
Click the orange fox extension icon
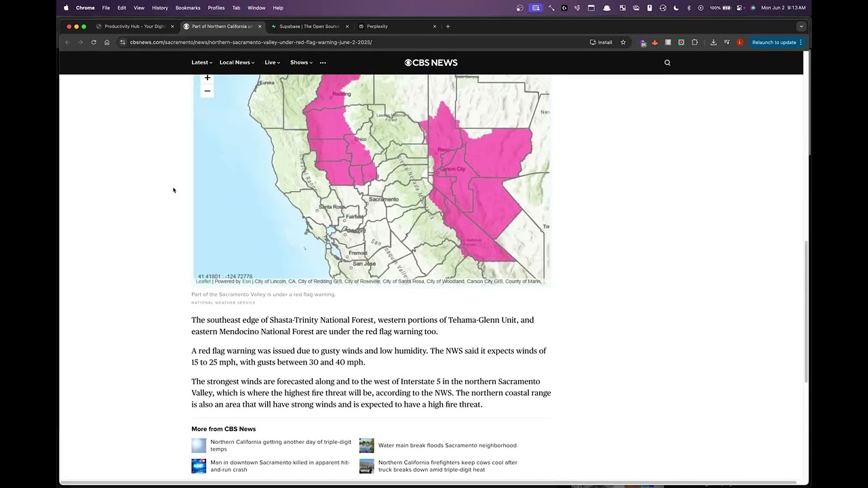click(x=655, y=42)
